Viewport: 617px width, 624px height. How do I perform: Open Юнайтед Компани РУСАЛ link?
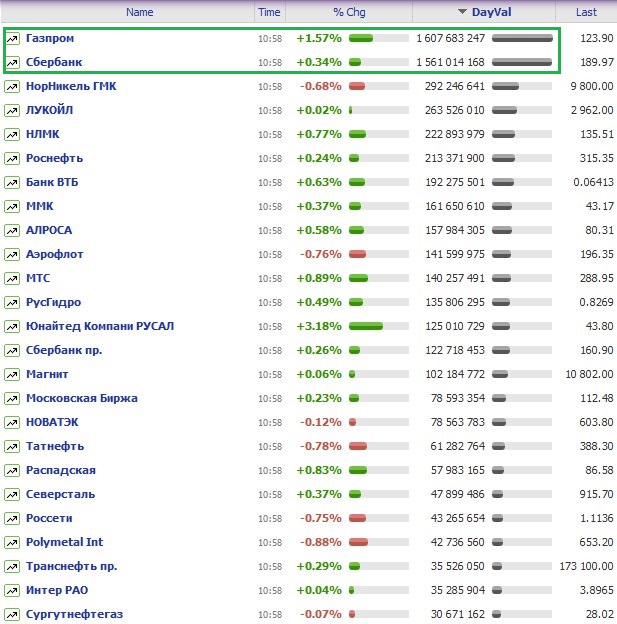click(x=100, y=326)
